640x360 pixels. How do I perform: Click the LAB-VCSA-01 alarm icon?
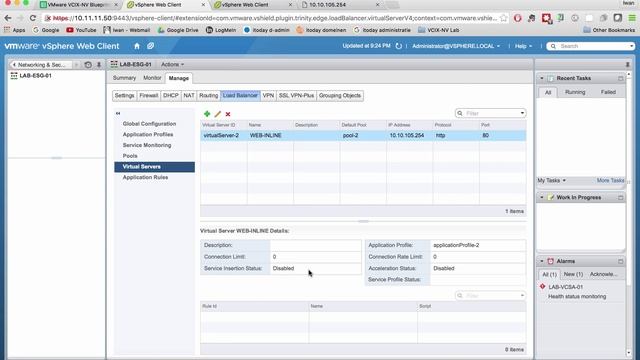(x=542, y=287)
